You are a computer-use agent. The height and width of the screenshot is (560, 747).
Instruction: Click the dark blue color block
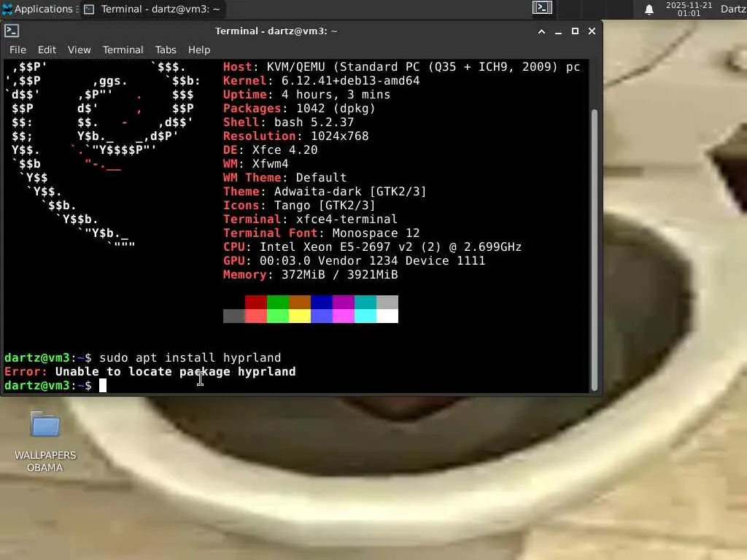(x=322, y=302)
